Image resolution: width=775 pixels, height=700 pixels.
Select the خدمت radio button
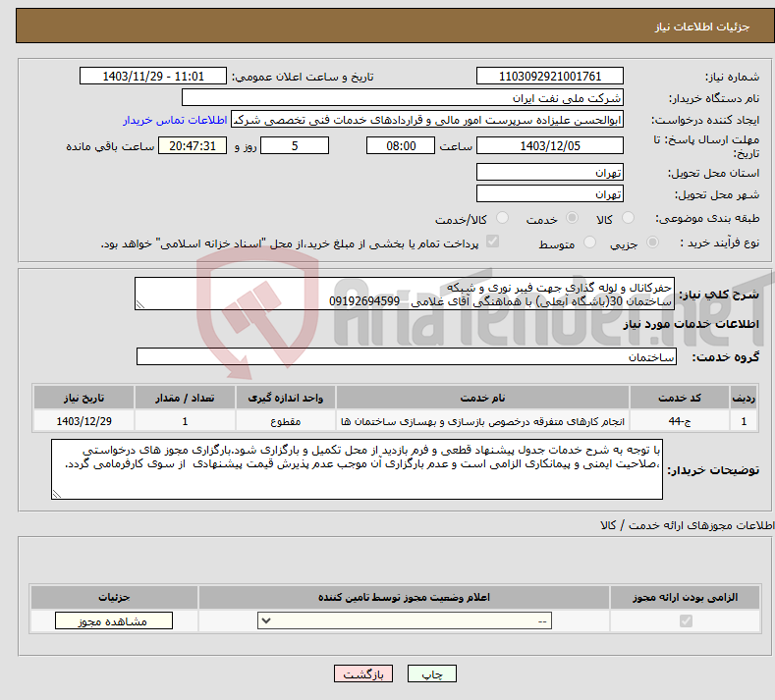pos(572,218)
